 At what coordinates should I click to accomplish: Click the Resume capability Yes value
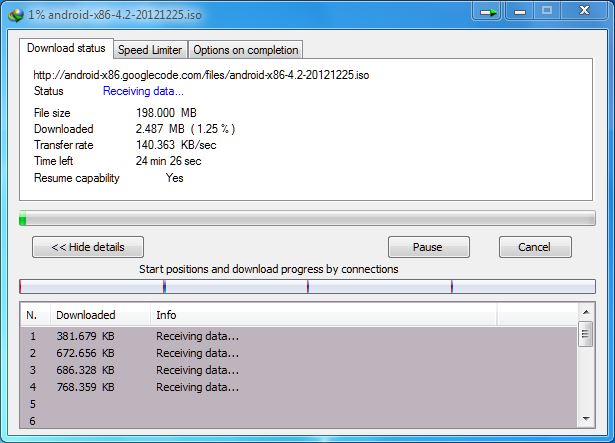[x=175, y=178]
